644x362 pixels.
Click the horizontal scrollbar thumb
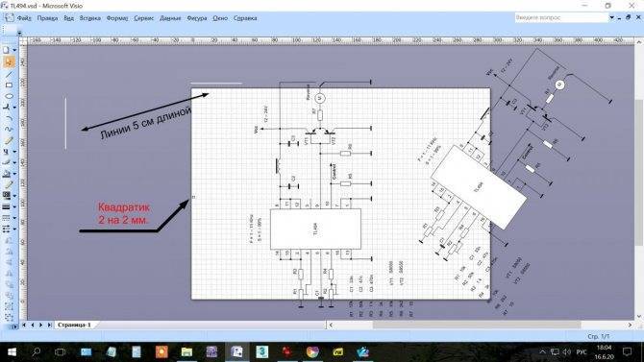(477, 325)
